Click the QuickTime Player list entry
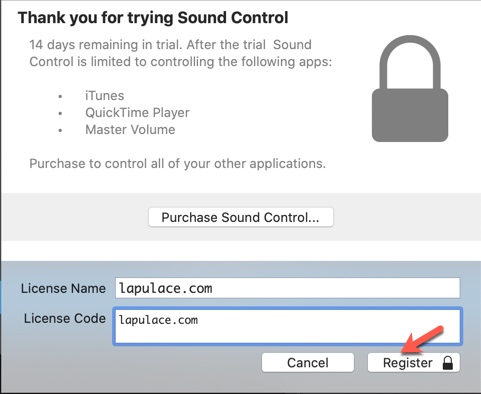The width and height of the screenshot is (481, 394). [x=137, y=113]
